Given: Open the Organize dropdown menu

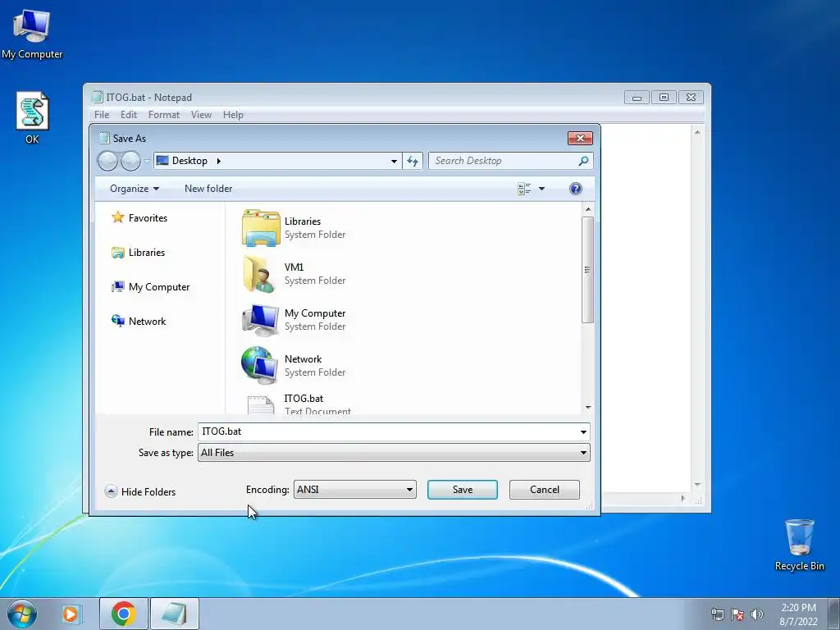Looking at the screenshot, I should (135, 189).
